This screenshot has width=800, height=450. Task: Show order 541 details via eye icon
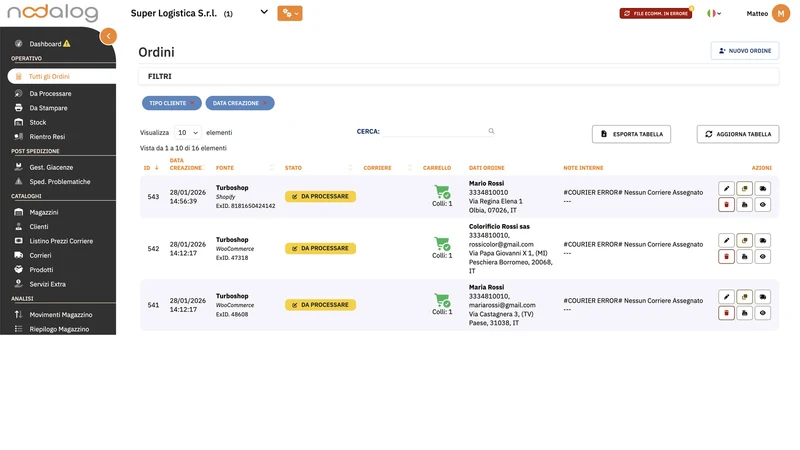pos(763,313)
